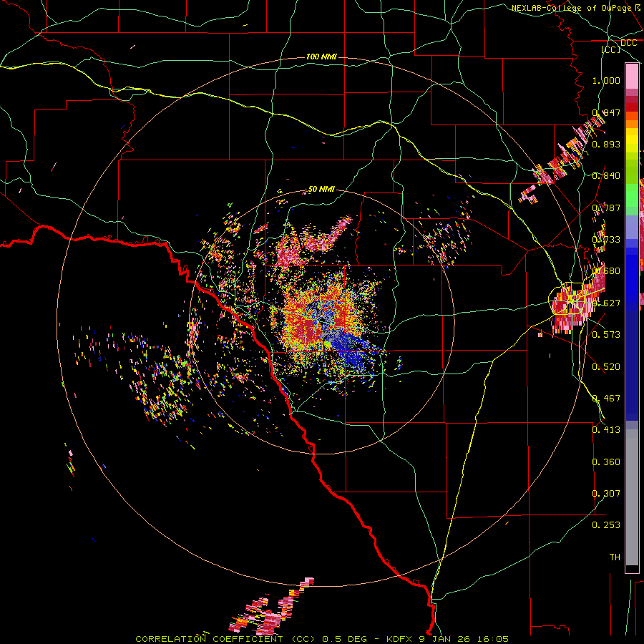Click the DCC product label
The width and height of the screenshot is (644, 644).
tap(628, 43)
